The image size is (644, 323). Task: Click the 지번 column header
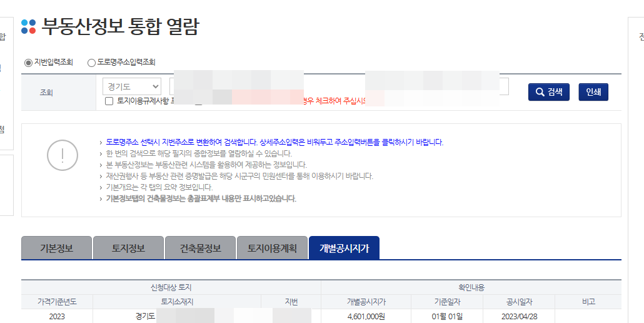point(291,302)
